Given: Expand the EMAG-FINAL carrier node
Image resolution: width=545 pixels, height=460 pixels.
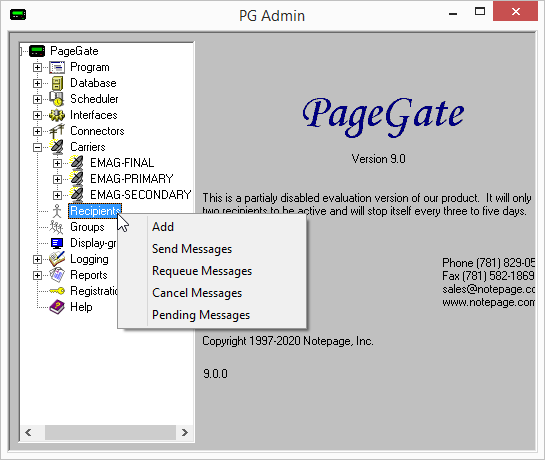Looking at the screenshot, I should click(57, 163).
